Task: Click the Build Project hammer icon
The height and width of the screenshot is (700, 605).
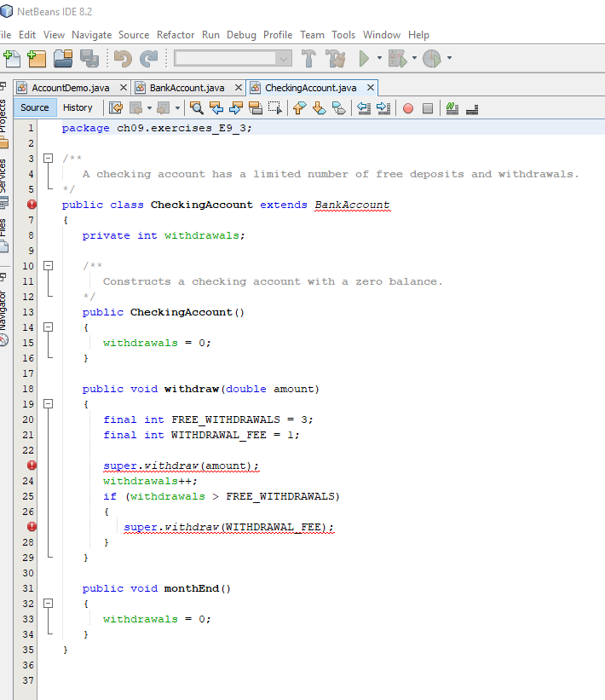Action: tap(308, 59)
